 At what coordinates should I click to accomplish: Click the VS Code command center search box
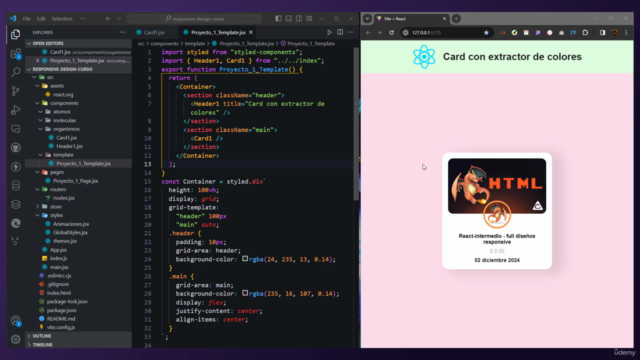[x=194, y=18]
